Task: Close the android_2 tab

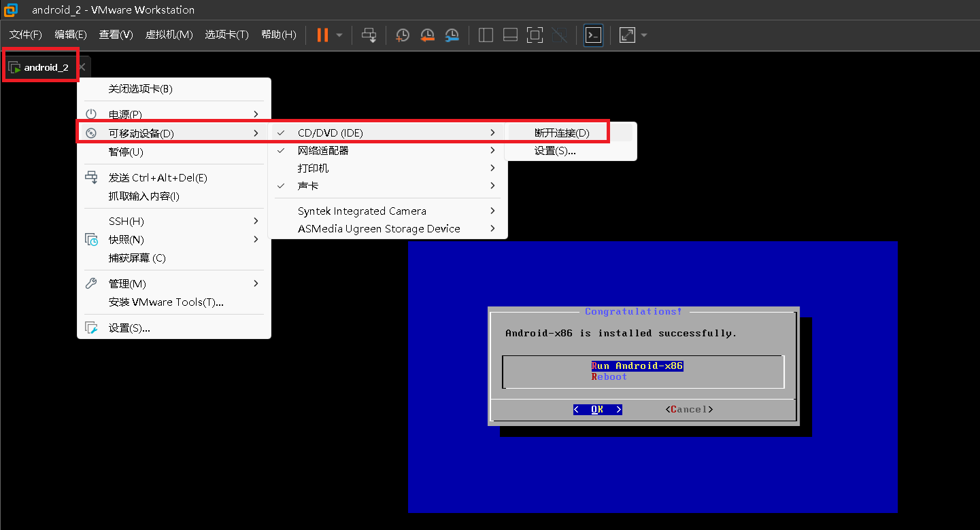Action: coord(82,67)
